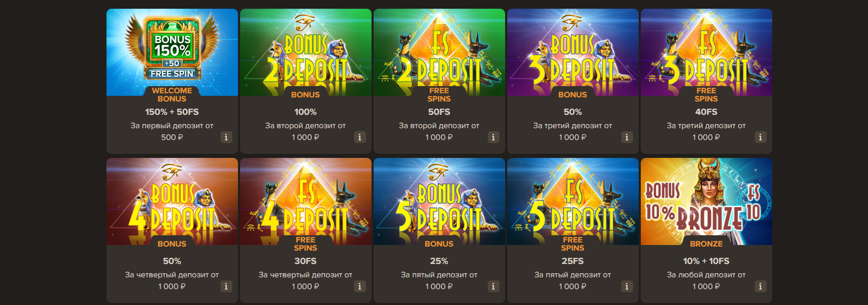Click info icon for 100% second deposit bonus
This screenshot has height=305, width=868.
[360, 137]
